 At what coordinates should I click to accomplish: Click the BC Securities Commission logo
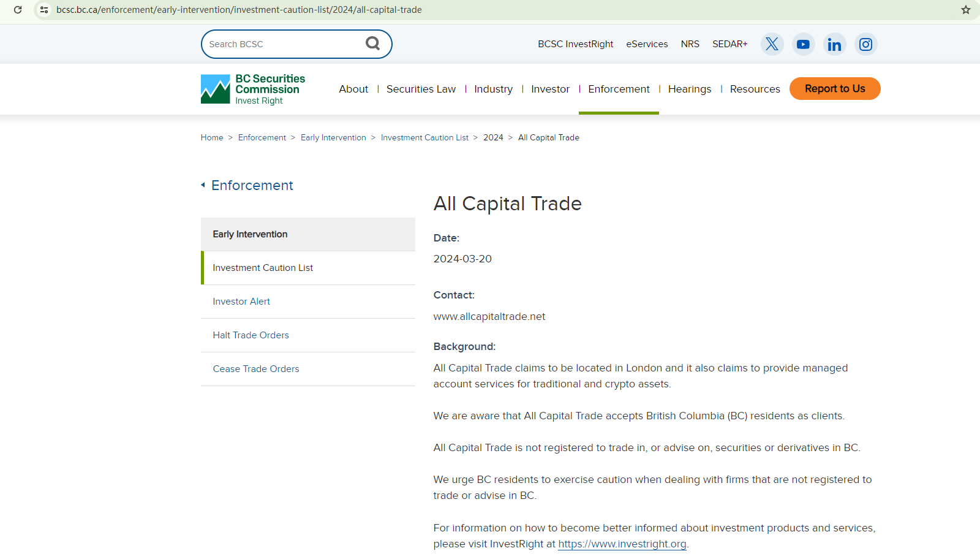[253, 89]
